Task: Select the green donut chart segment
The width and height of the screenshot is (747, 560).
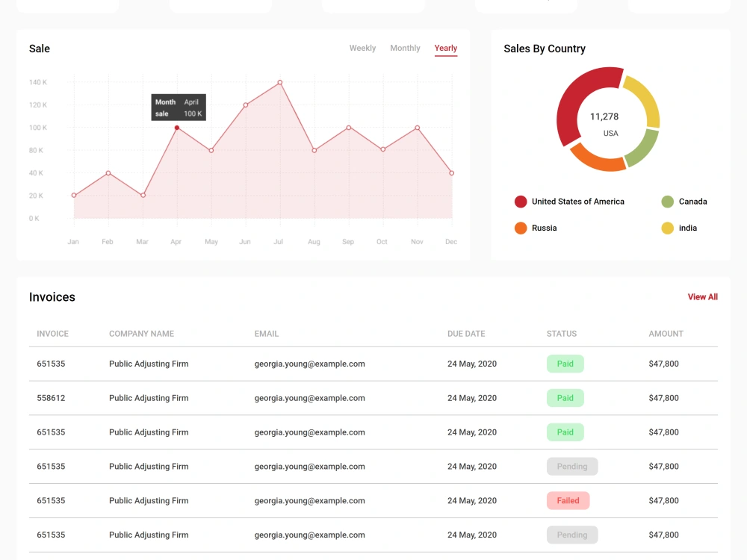Action: point(645,149)
